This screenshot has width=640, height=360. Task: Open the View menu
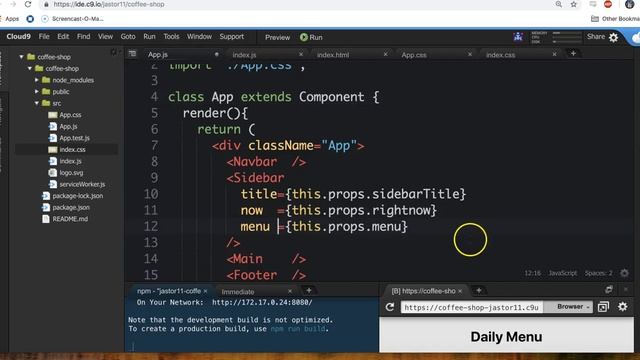pos(105,37)
